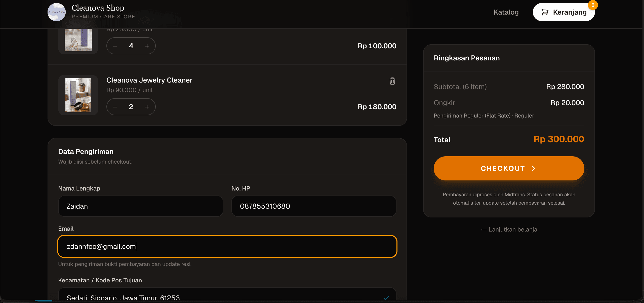Click the Cleanova Shop store name
Image resolution: width=644 pixels, height=303 pixels.
pyautogui.click(x=98, y=8)
